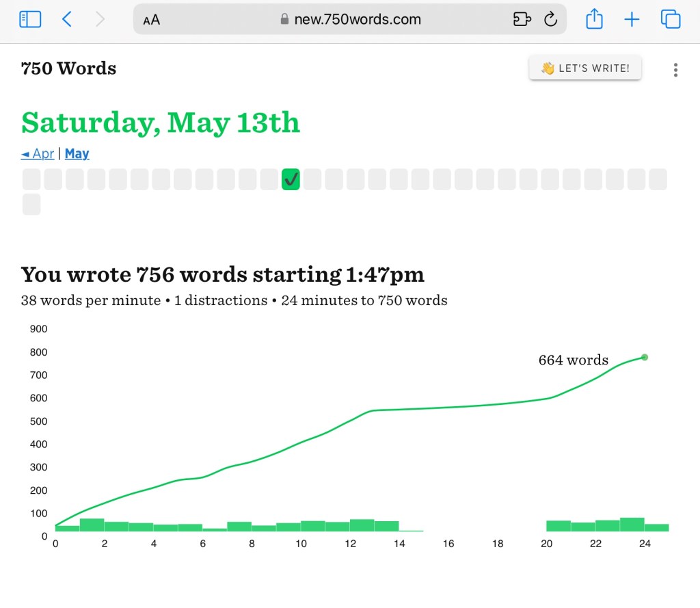Tap the address bar URL new.750words.com
This screenshot has width=700, height=608.
(x=357, y=19)
